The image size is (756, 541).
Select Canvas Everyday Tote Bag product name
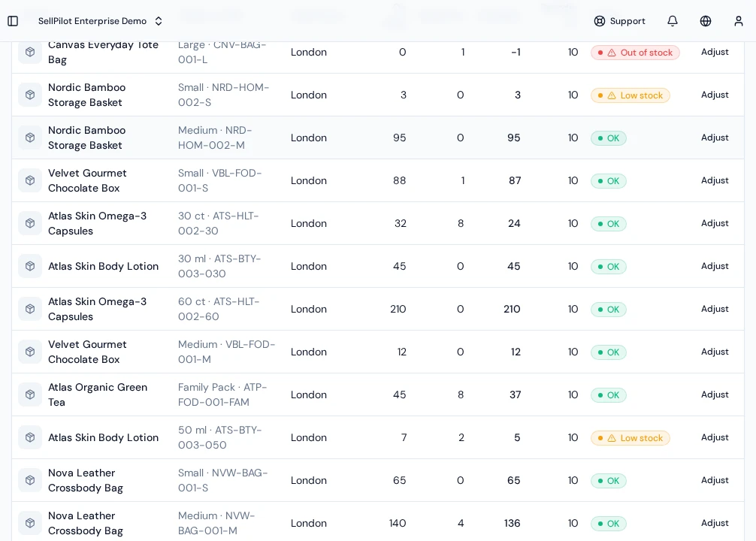[x=103, y=52]
